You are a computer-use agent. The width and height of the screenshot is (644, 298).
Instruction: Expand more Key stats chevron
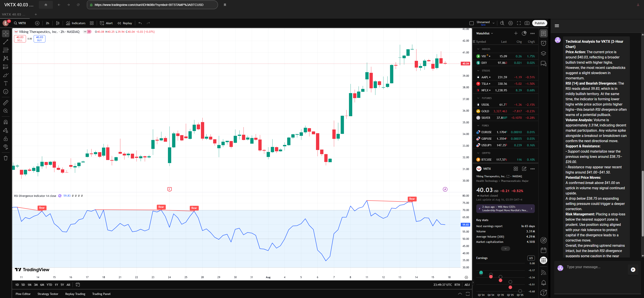pyautogui.click(x=505, y=249)
